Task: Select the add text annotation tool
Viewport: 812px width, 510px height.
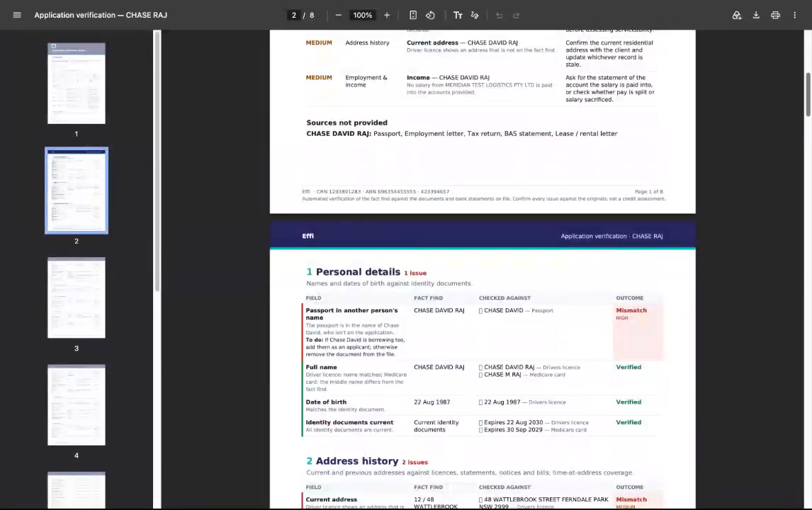Action: 458,15
